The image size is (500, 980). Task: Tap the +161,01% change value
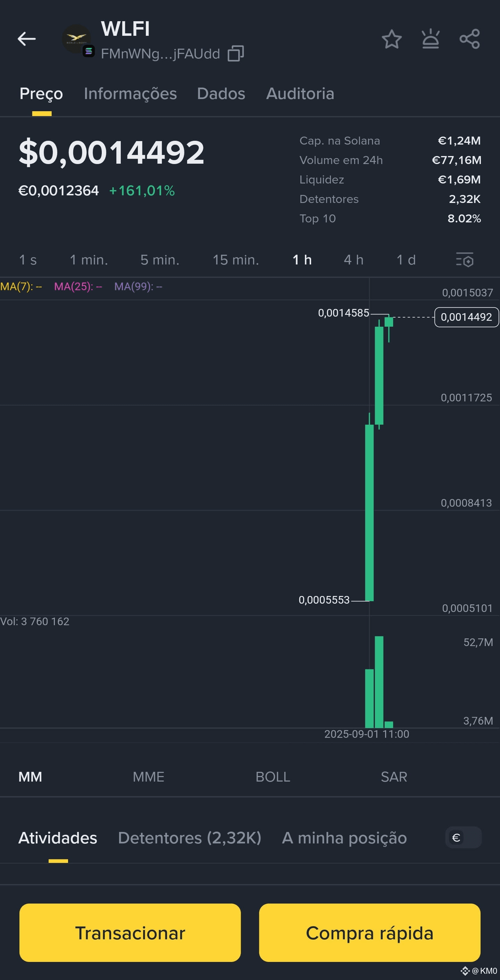[142, 190]
